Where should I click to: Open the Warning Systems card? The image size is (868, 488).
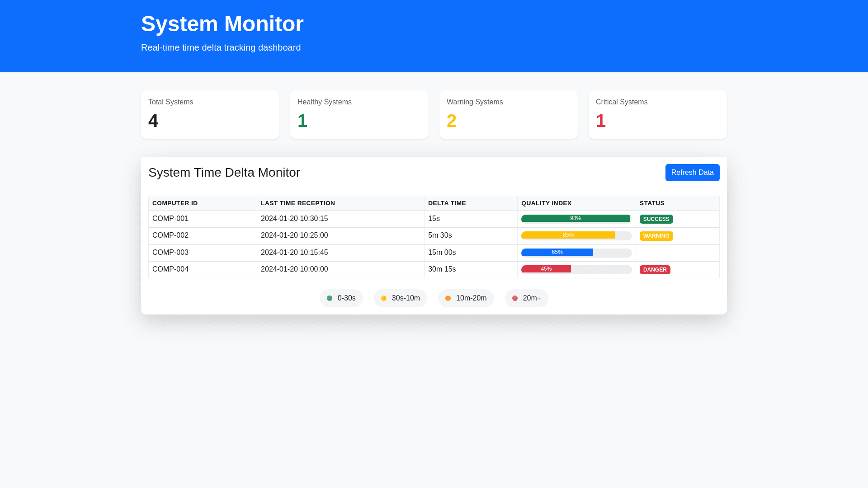(x=508, y=114)
